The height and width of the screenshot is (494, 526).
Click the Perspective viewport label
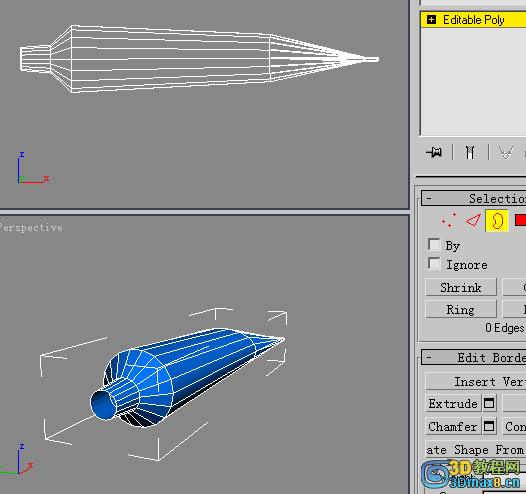(31, 227)
